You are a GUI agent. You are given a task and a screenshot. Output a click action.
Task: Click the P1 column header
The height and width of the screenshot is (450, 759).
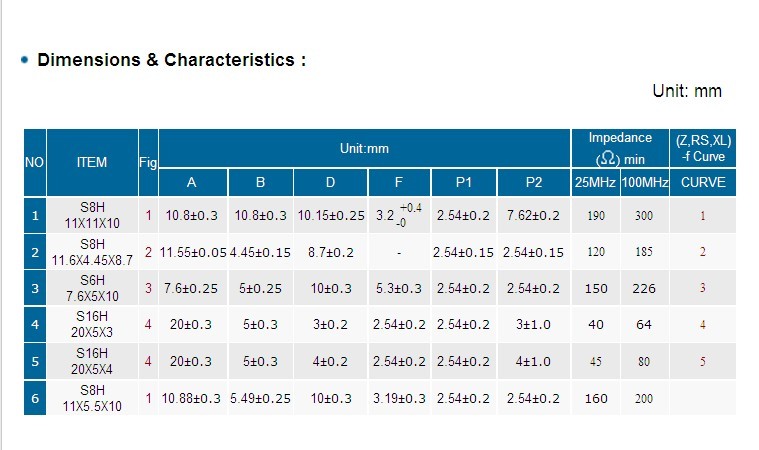point(463,182)
